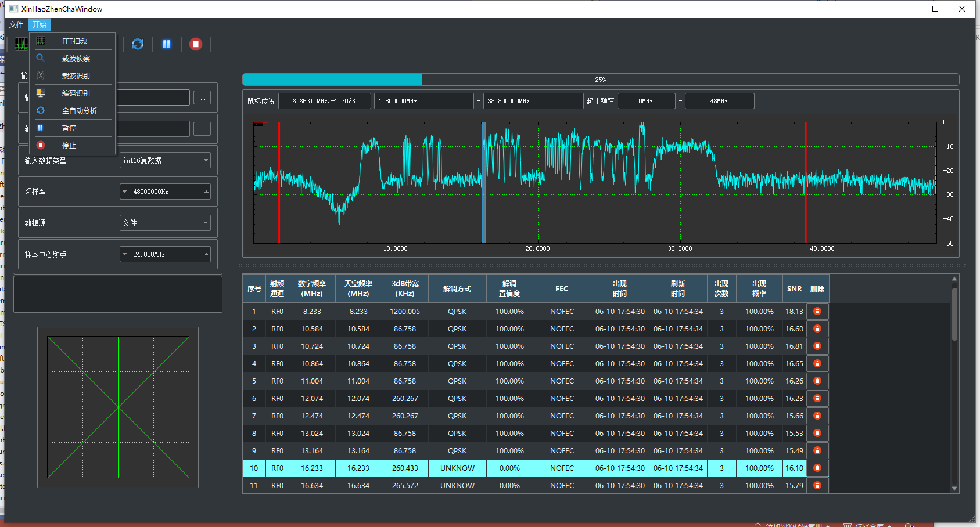Click the highlighted input path field
This screenshot has height=527, width=980.
(x=153, y=98)
